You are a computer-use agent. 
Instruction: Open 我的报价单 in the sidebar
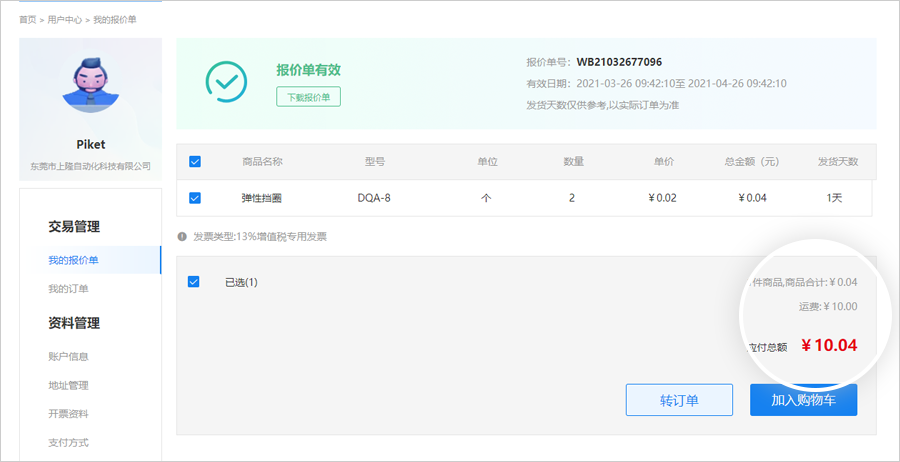(73, 260)
